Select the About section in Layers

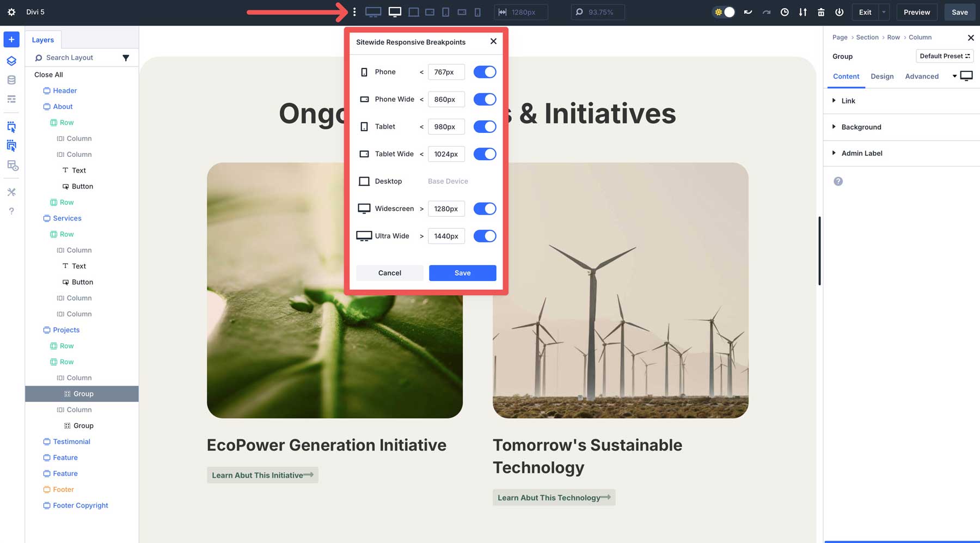click(x=63, y=107)
